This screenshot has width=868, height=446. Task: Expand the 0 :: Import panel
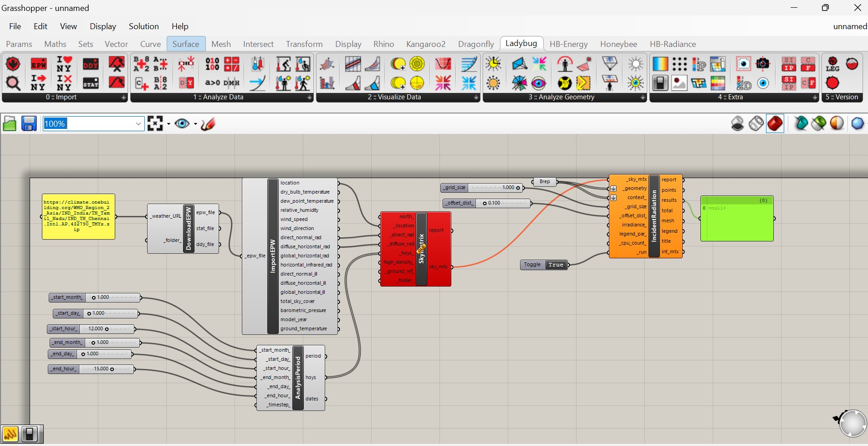(123, 97)
